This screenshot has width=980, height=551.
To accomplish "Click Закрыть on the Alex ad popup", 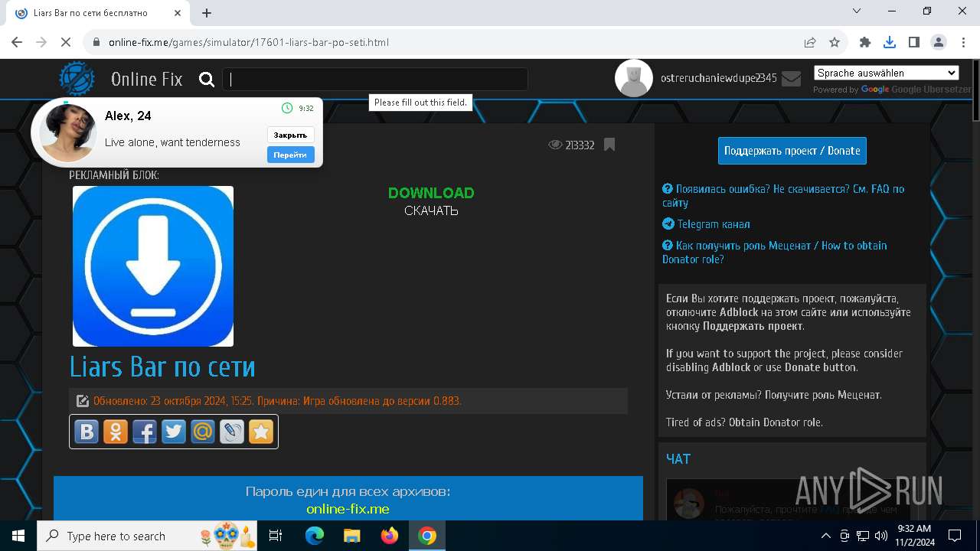I will (290, 135).
